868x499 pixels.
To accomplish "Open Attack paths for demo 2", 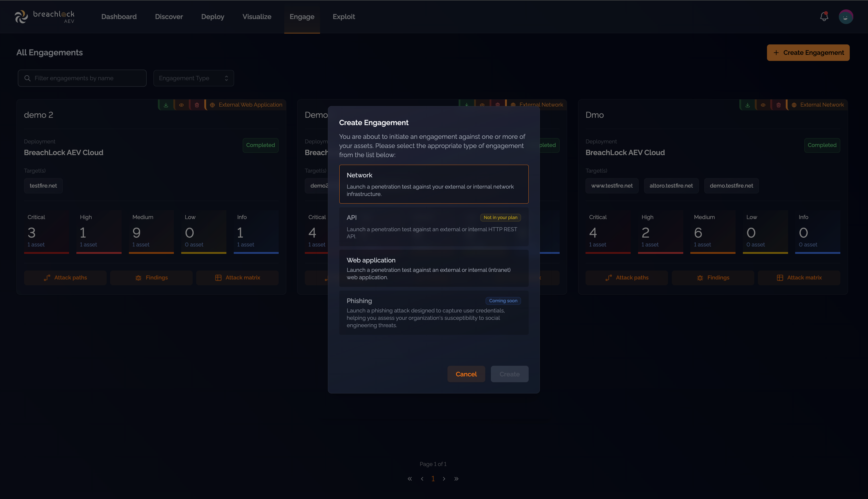I will click(x=65, y=278).
